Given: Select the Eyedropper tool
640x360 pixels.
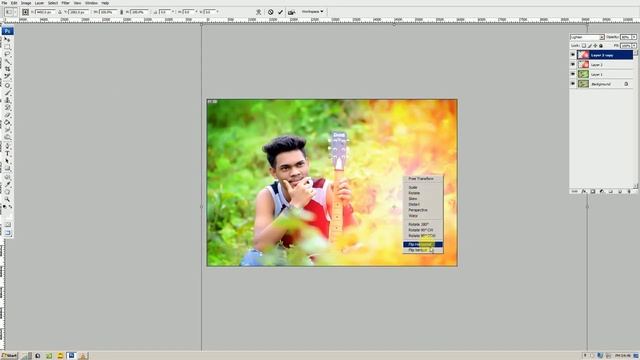Looking at the screenshot, I should [x=7, y=184].
